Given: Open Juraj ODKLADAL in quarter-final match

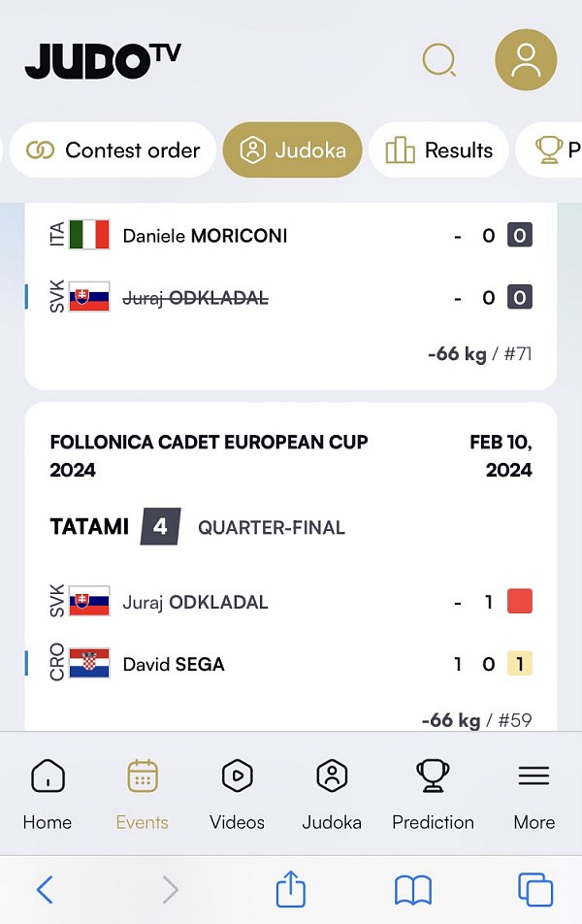Looking at the screenshot, I should tap(195, 602).
